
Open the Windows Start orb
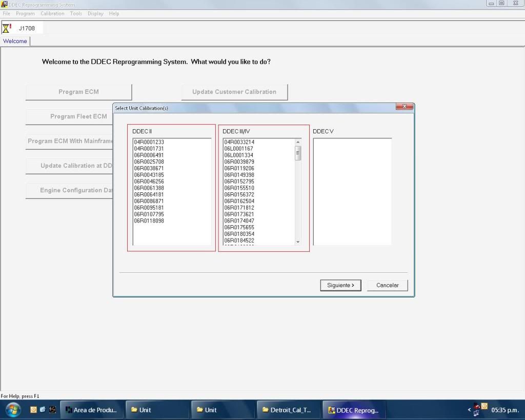click(x=13, y=410)
